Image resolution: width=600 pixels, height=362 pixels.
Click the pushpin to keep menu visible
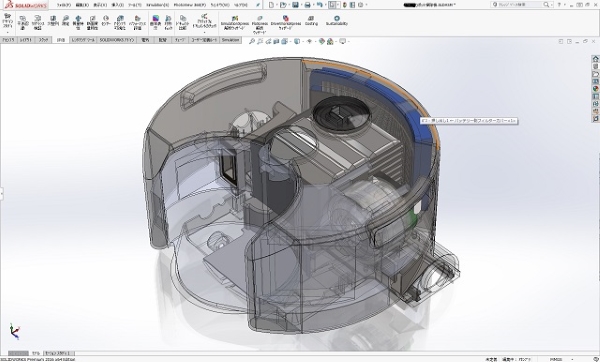pos(258,5)
